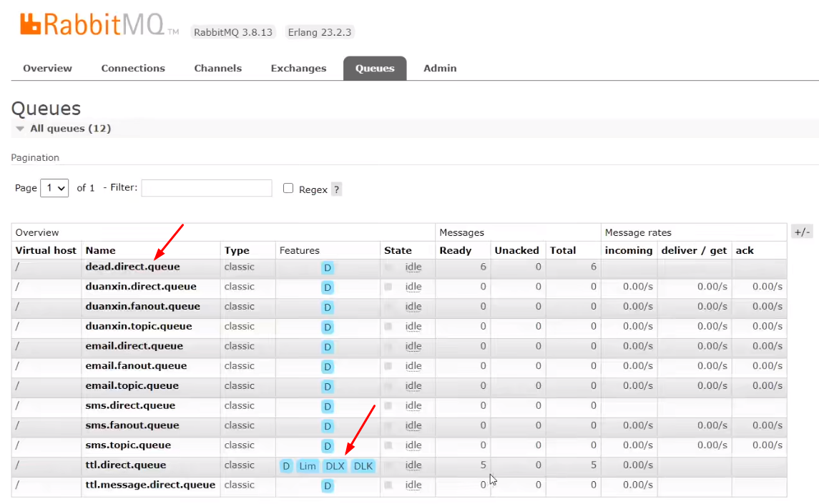The height and width of the screenshot is (504, 819).
Task: Sort queues by Name column header
Action: coord(100,250)
